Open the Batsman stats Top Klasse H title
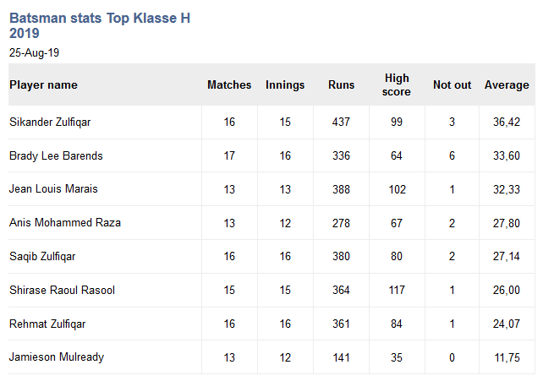 tap(100, 25)
